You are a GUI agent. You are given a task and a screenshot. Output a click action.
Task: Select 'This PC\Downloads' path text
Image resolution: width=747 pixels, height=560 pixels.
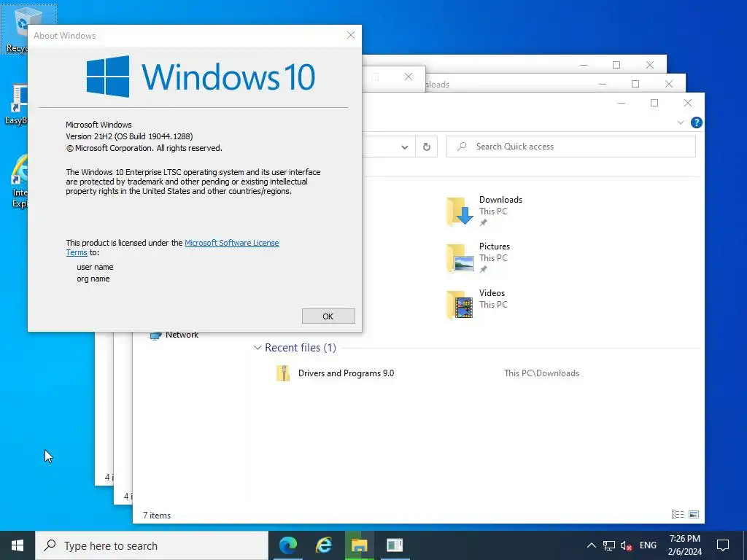pos(542,373)
